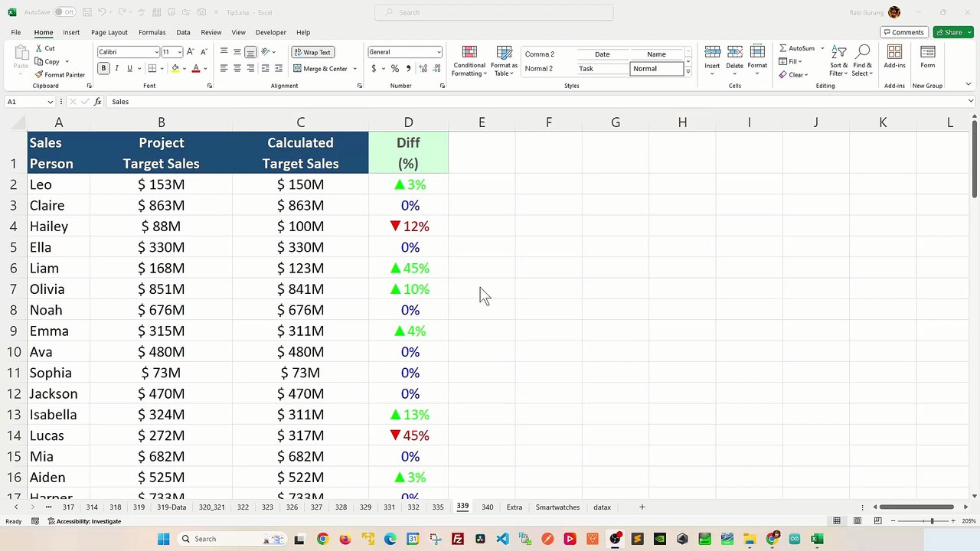Adjust the zoom slider in status bar

pos(932,521)
